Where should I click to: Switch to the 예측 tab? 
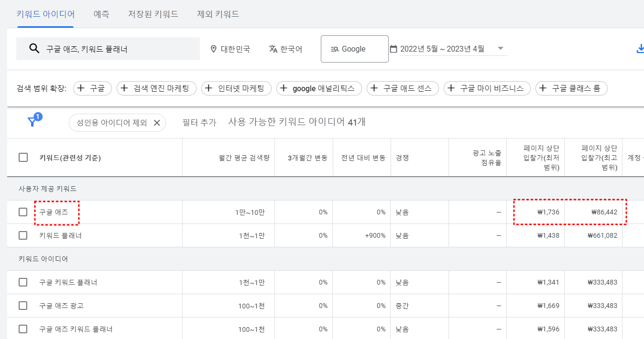[x=101, y=14]
